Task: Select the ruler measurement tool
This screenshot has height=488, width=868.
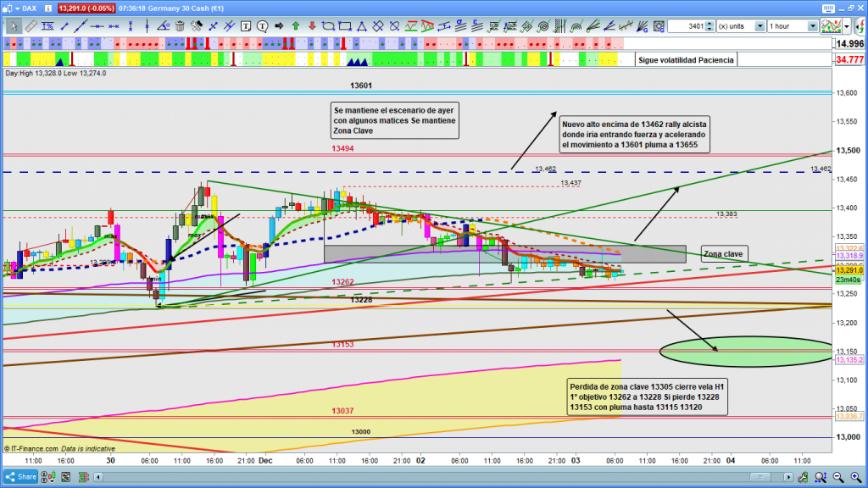Action: (31, 26)
